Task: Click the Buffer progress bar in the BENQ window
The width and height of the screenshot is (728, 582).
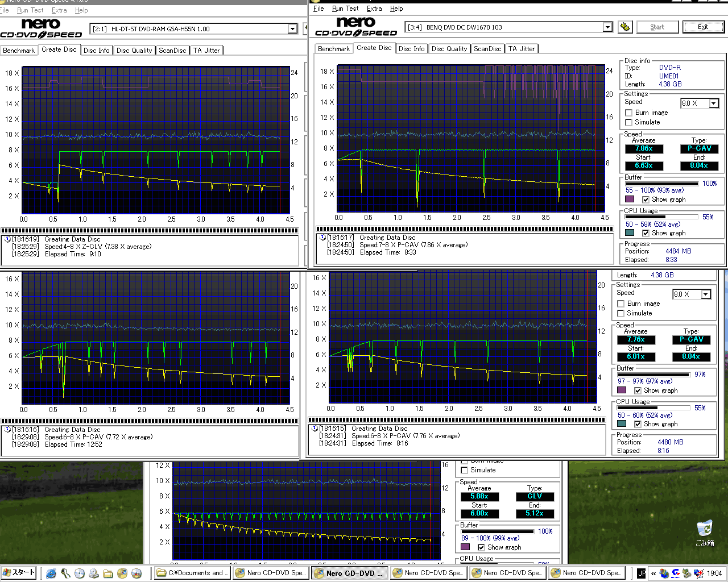Action: coord(661,184)
